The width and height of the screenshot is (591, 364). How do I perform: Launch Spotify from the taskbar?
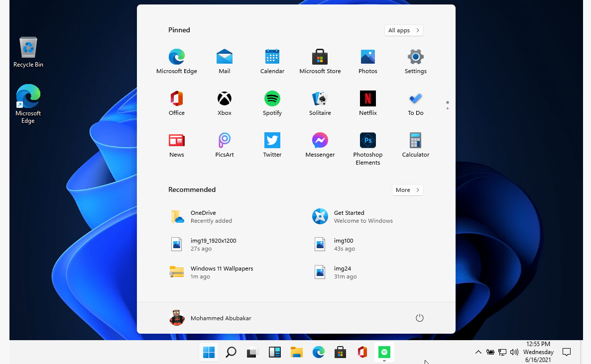click(x=384, y=352)
